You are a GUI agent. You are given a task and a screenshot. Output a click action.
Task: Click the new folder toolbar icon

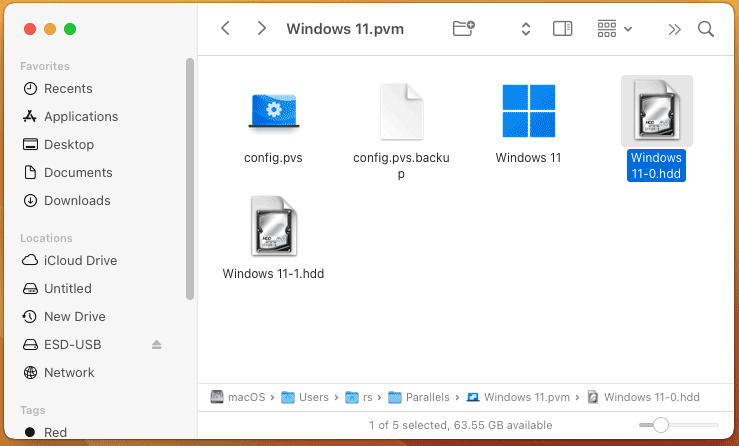[x=464, y=29]
